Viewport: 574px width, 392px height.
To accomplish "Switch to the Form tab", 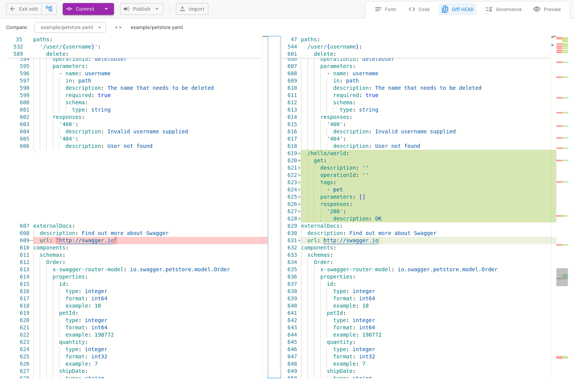I will (x=385, y=9).
